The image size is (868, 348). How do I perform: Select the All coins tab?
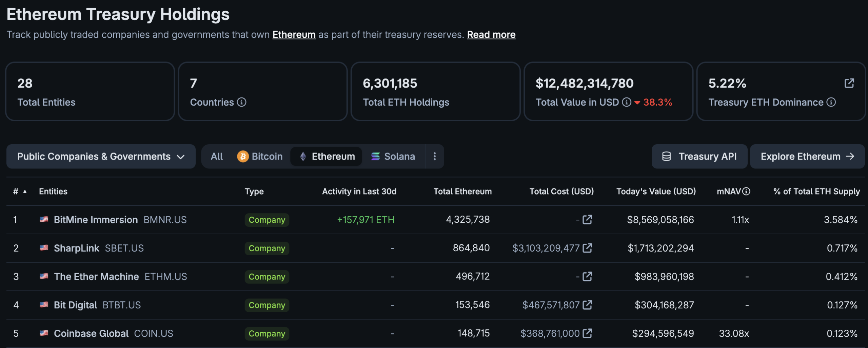coord(217,156)
